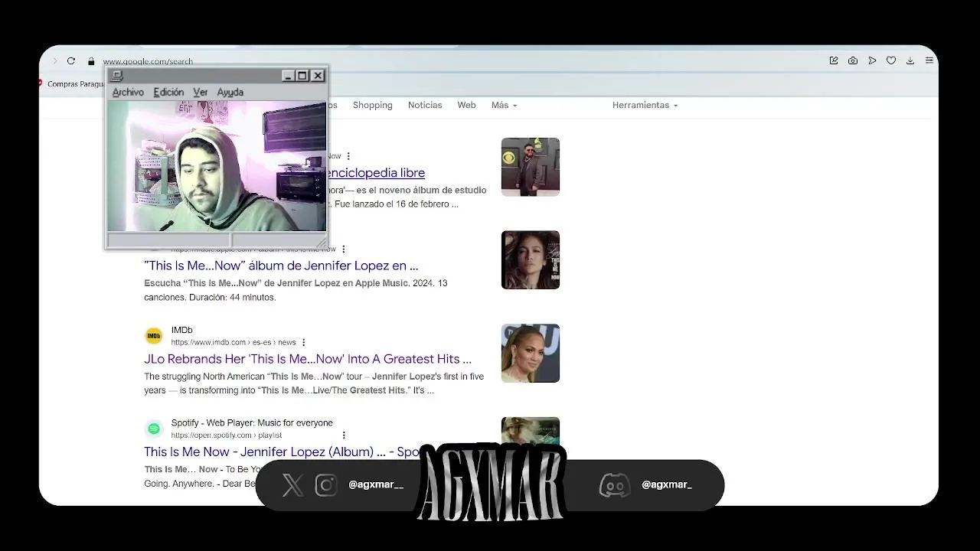The height and width of the screenshot is (551, 980).
Task: Click the Spotify favicon icon
Action: click(x=154, y=429)
